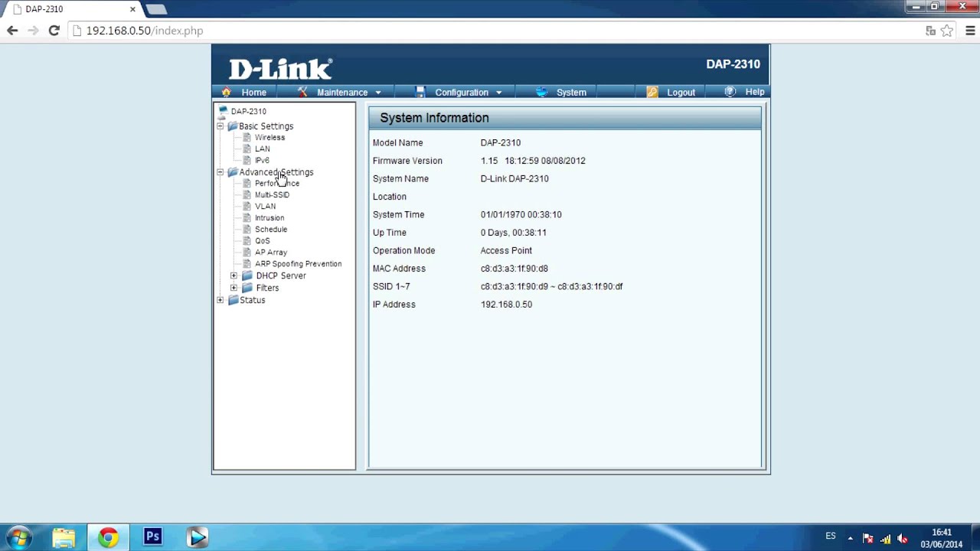Open a new browser tab
Viewport: 980px width, 551px height.
156,9
